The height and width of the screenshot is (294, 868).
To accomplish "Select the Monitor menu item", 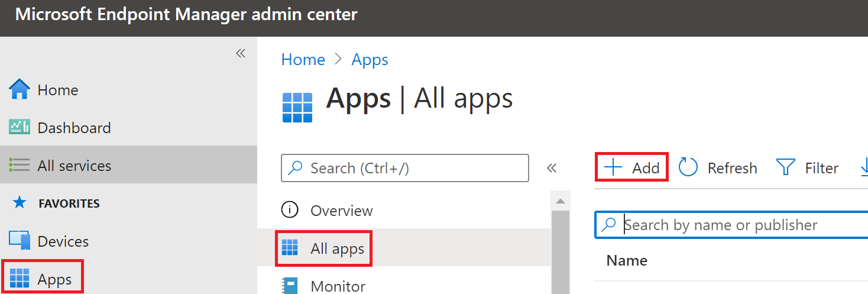I will pyautogui.click(x=338, y=286).
